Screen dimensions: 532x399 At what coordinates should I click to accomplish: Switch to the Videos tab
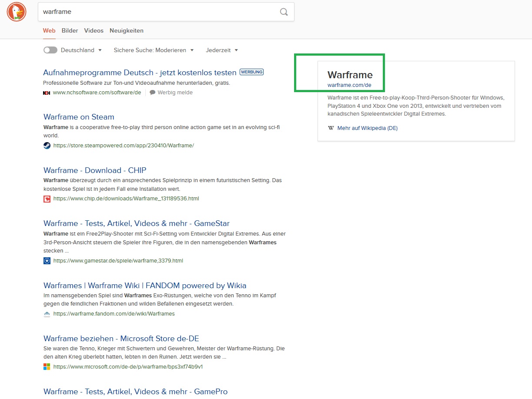pyautogui.click(x=94, y=30)
